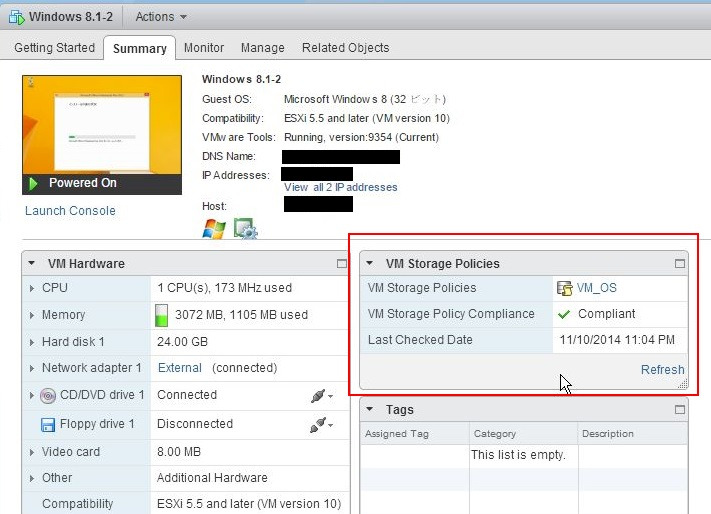Click the green Powered On play icon
711x514 pixels.
point(33,184)
